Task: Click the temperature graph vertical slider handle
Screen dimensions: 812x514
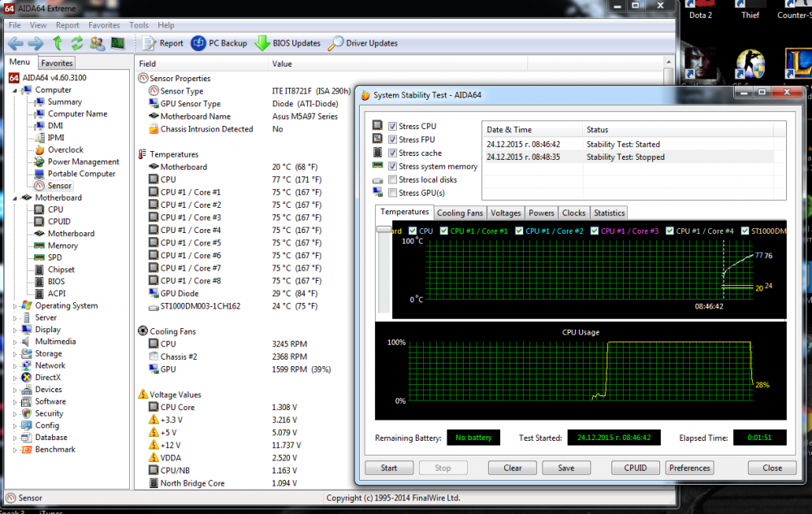Action: point(384,229)
